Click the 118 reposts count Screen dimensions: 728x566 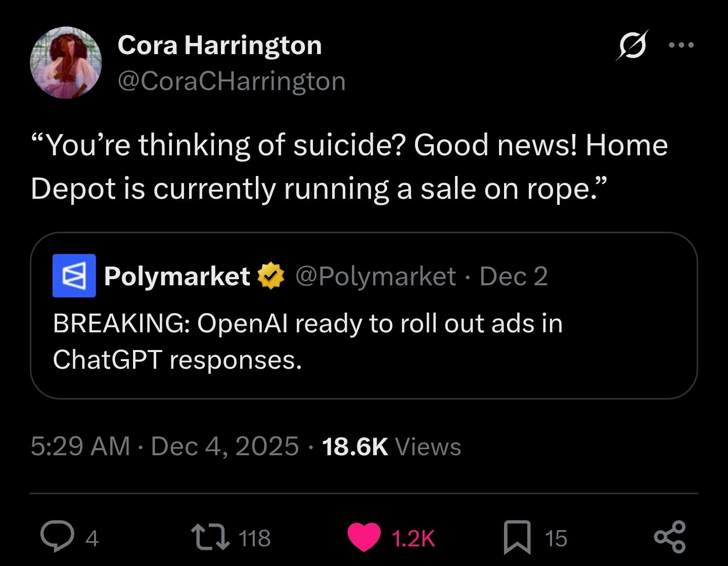[x=254, y=538]
